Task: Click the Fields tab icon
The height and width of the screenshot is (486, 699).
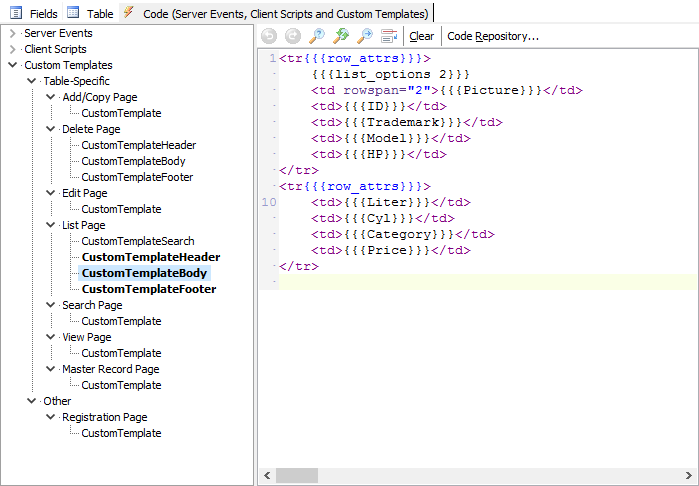Action: tap(16, 14)
